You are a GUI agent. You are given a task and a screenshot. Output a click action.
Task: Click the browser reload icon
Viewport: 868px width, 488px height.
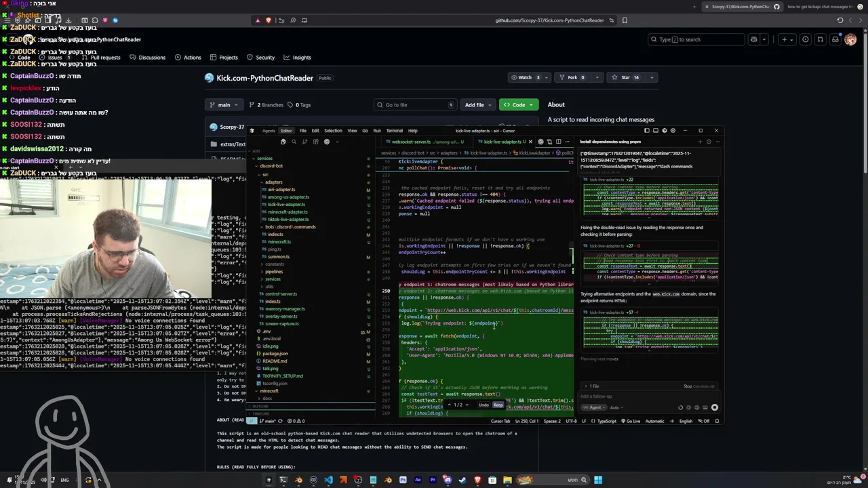(x=840, y=20)
